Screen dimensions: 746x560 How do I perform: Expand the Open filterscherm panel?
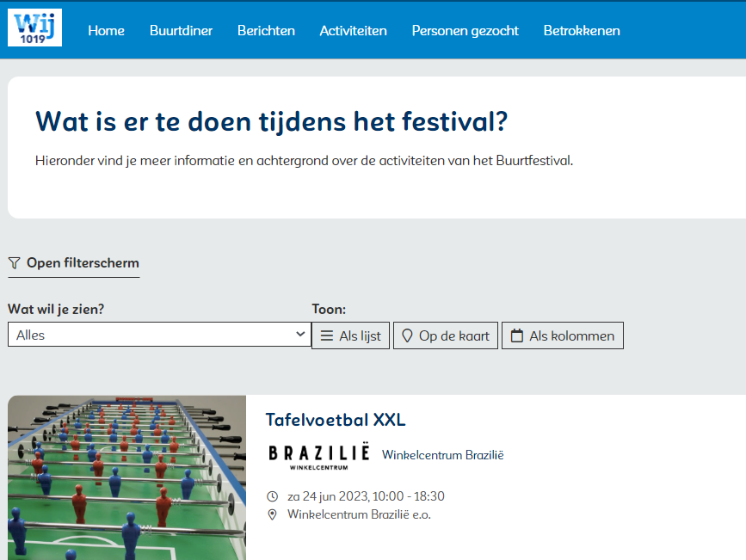pyautogui.click(x=82, y=263)
